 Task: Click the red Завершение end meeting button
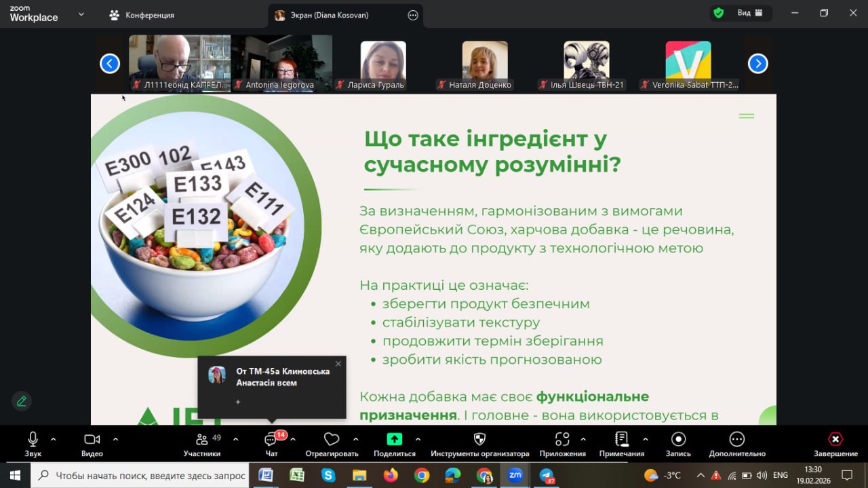click(835, 441)
